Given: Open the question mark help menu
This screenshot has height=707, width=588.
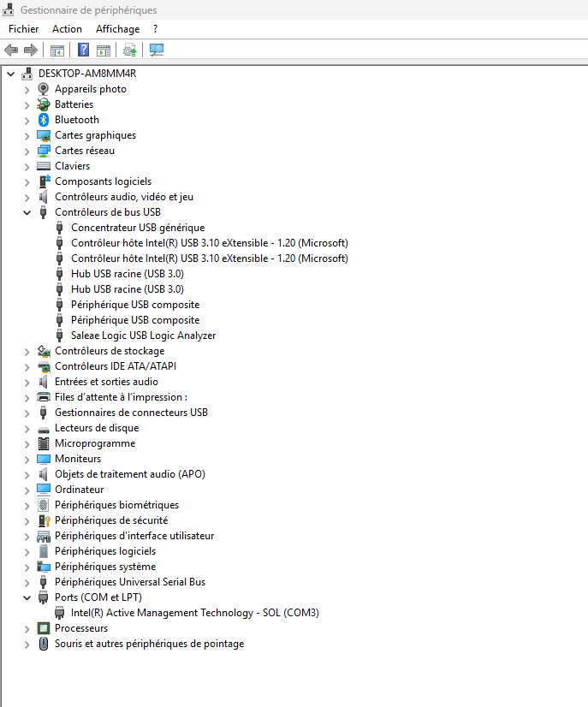Looking at the screenshot, I should [155, 29].
